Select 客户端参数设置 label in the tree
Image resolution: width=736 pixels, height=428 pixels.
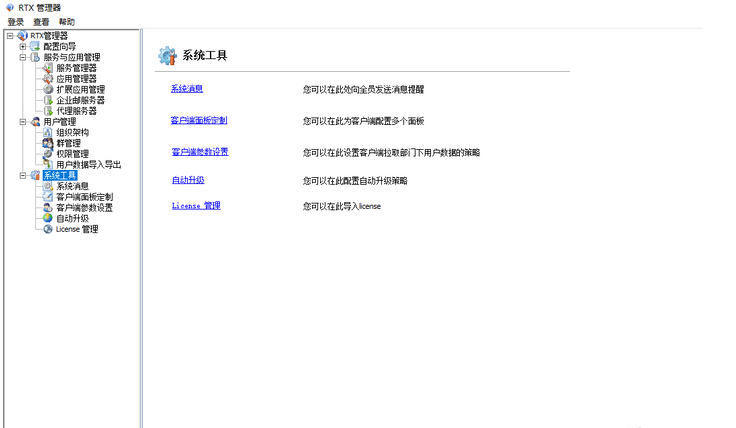[x=84, y=207]
